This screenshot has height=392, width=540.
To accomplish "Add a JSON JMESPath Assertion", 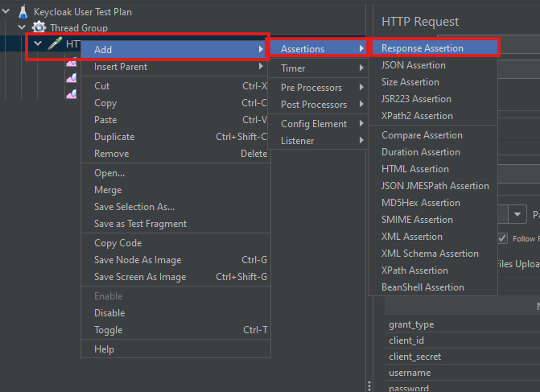I will click(x=433, y=186).
